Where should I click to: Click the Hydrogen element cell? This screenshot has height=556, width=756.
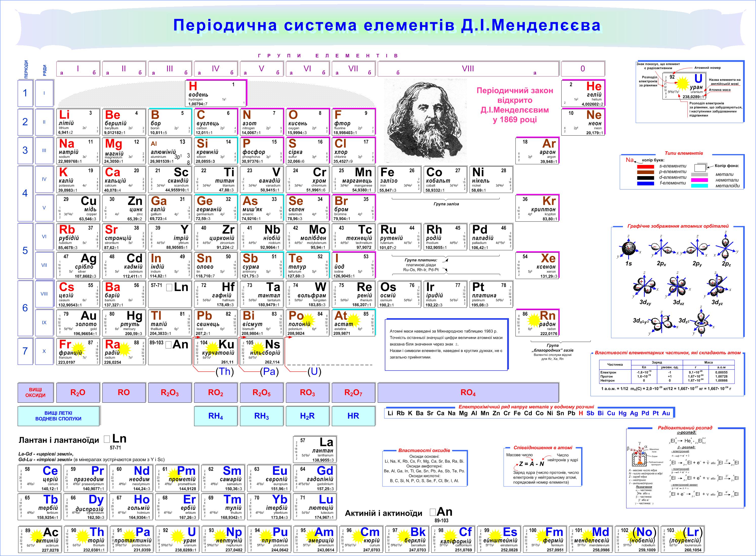click(216, 93)
